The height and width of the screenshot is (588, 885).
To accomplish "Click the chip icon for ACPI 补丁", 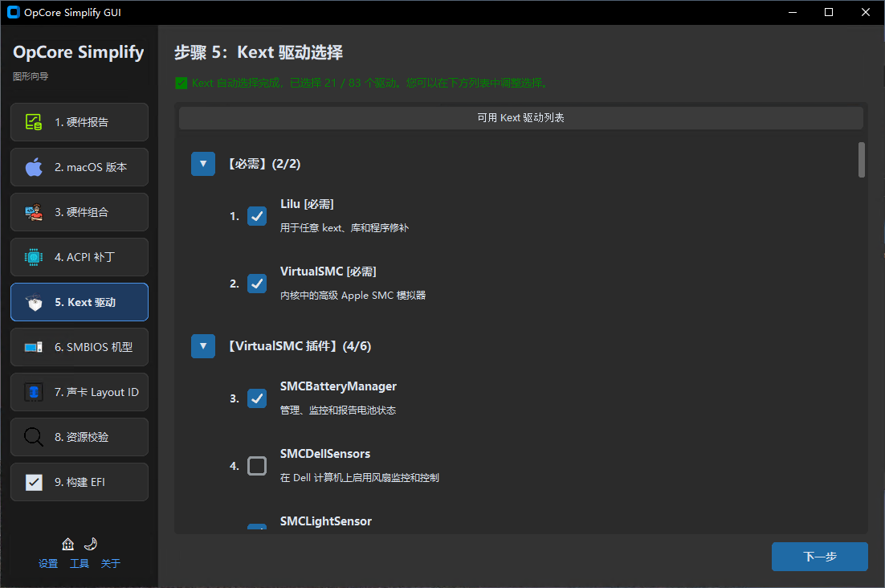I will coord(33,257).
